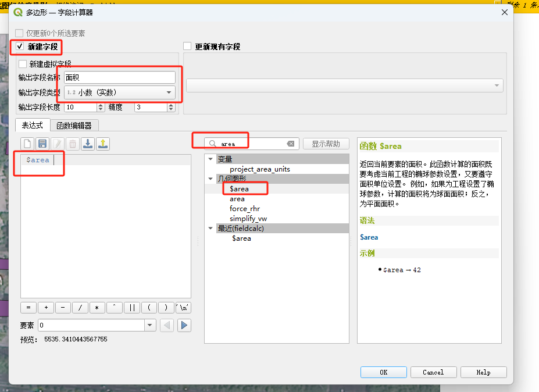Click the import user expressions icon
Image resolution: width=539 pixels, height=392 pixels.
point(87,144)
